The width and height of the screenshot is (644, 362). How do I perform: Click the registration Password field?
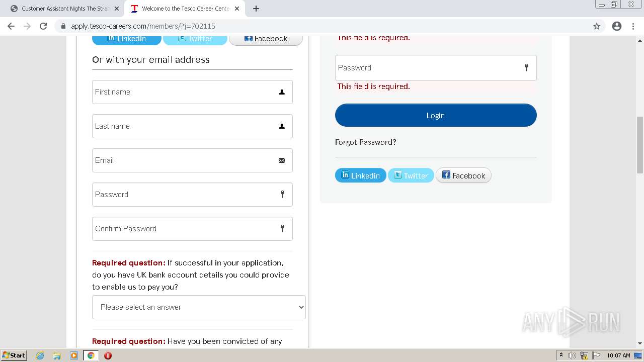(192, 195)
